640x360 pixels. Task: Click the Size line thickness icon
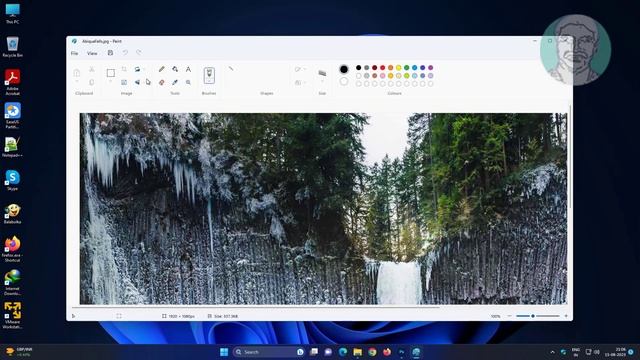click(322, 73)
